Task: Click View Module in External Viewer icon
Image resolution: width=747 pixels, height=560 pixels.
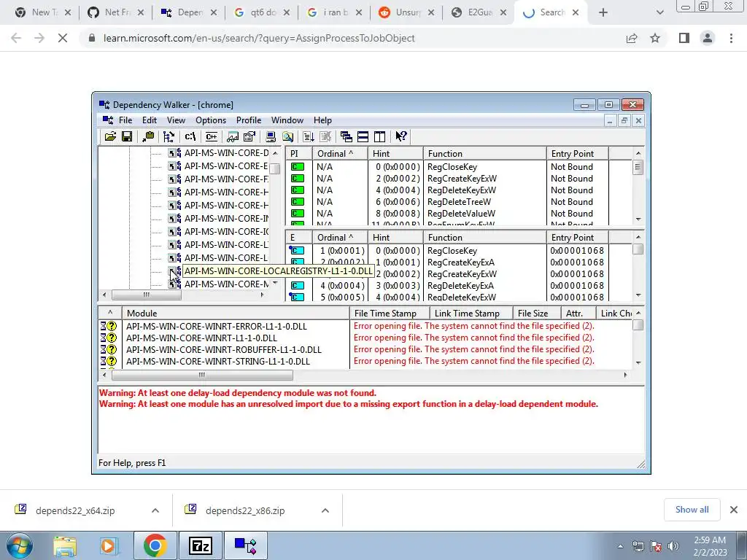Action: click(233, 136)
